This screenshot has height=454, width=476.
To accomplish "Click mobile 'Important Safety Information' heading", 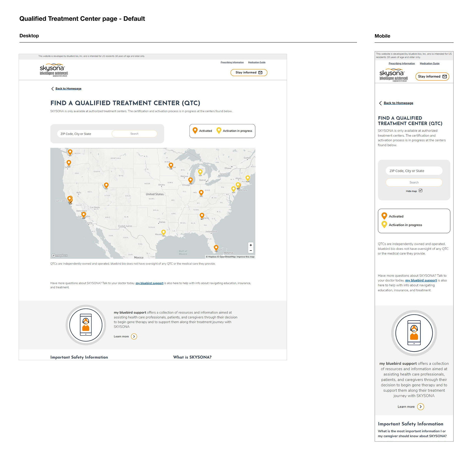I will [x=411, y=424].
